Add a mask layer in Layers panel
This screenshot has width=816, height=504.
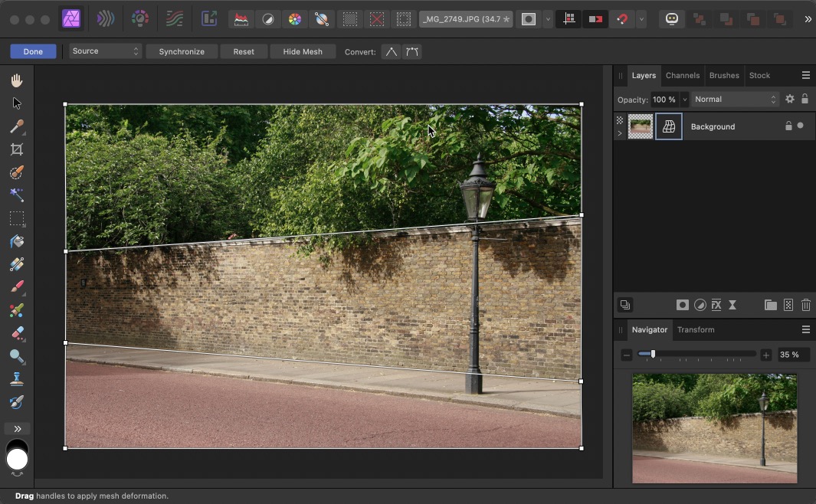(x=682, y=305)
